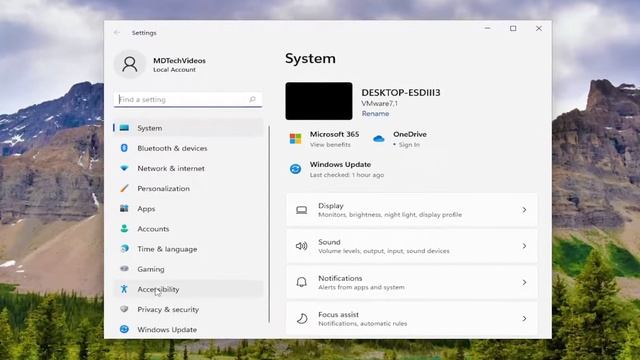
Task: Click the Sound speaker icon
Action: coord(302,246)
